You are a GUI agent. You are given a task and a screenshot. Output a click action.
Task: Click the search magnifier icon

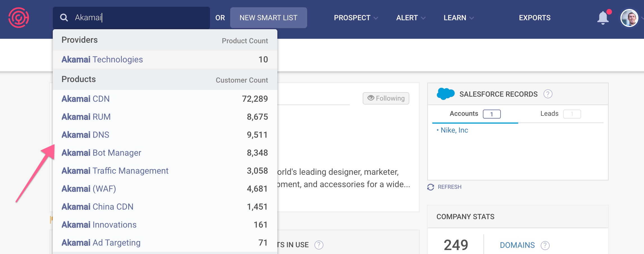(64, 18)
